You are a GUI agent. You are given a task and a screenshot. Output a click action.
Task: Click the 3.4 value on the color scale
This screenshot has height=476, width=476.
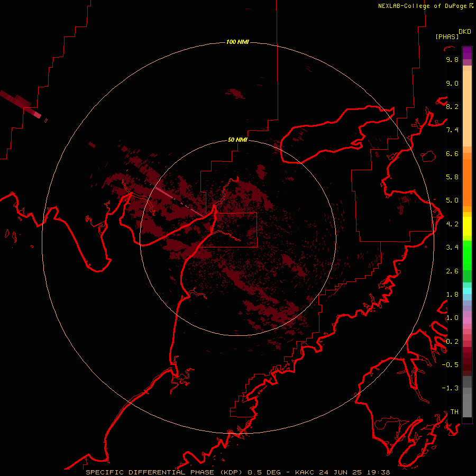coord(452,248)
